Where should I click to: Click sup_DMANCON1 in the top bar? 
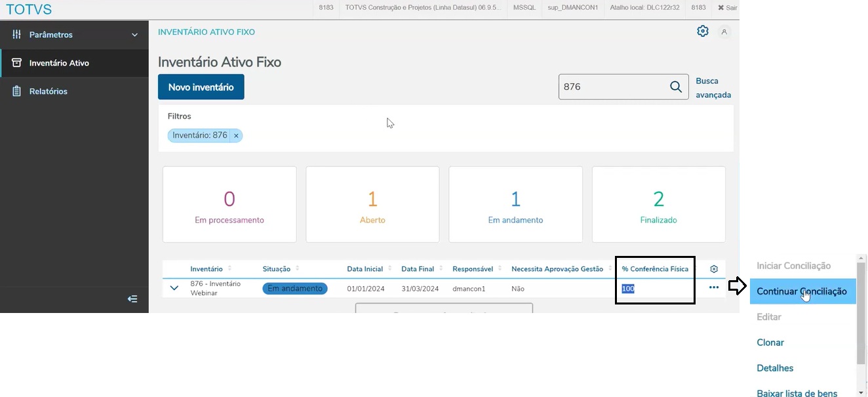573,8
